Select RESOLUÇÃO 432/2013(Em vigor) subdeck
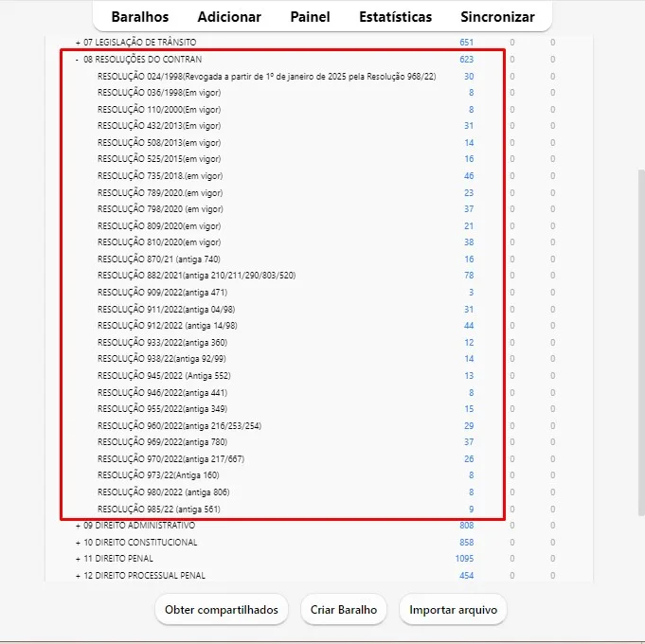Screen dimensions: 645x644 [159, 126]
